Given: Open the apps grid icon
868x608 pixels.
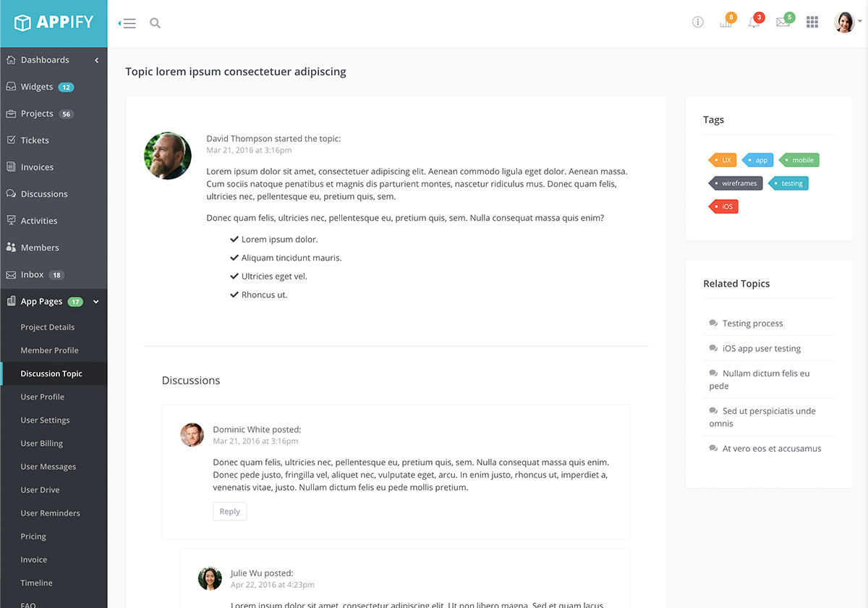Looking at the screenshot, I should (x=812, y=22).
